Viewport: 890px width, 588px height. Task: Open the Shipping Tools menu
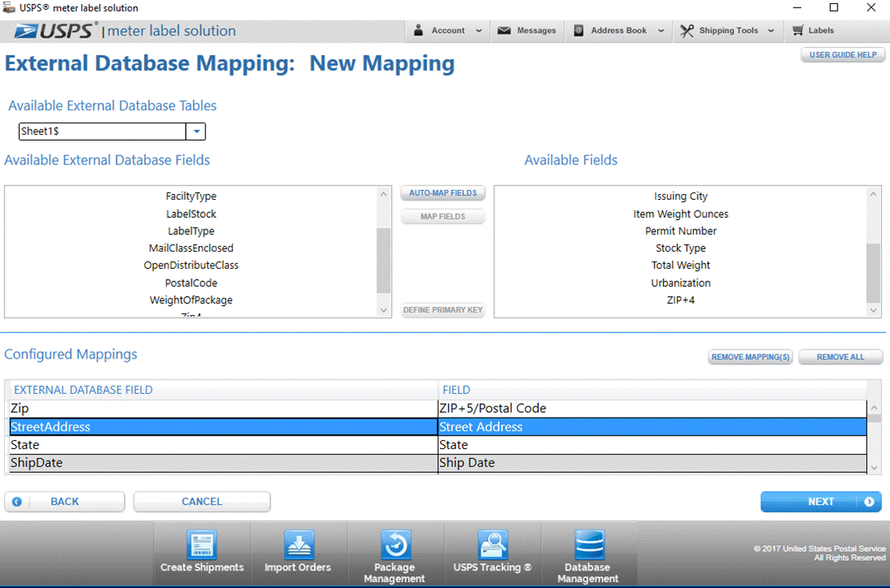(728, 30)
